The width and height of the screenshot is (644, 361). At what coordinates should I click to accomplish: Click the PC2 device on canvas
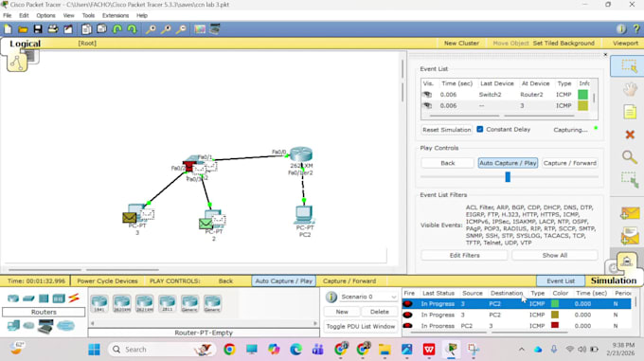304,214
